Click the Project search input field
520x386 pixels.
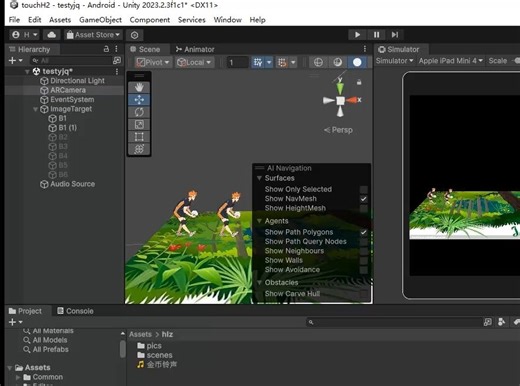pos(394,322)
